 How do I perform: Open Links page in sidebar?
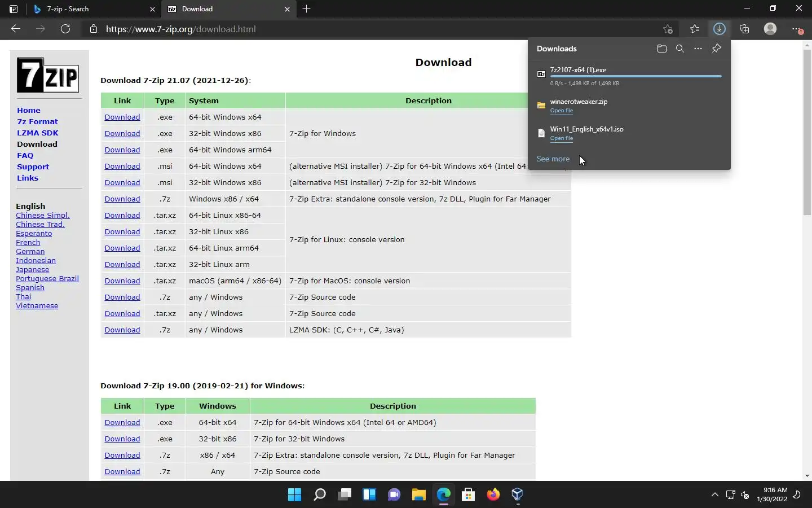point(28,178)
